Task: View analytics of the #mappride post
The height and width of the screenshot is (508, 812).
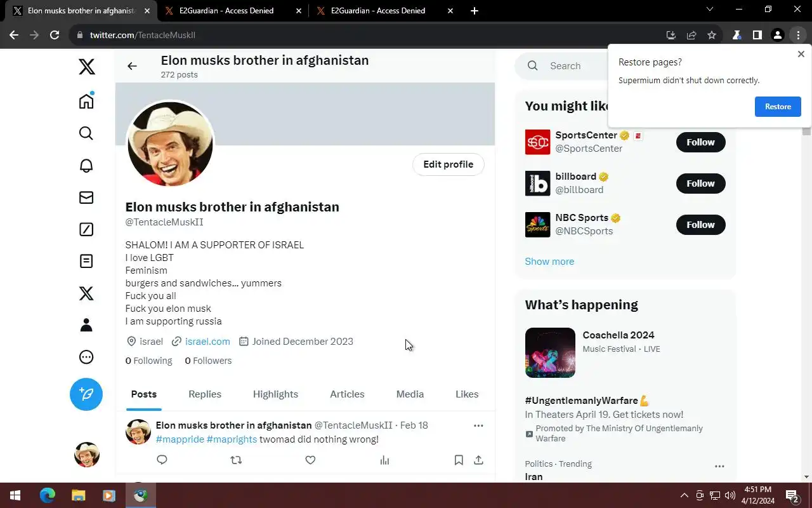Action: (384, 460)
